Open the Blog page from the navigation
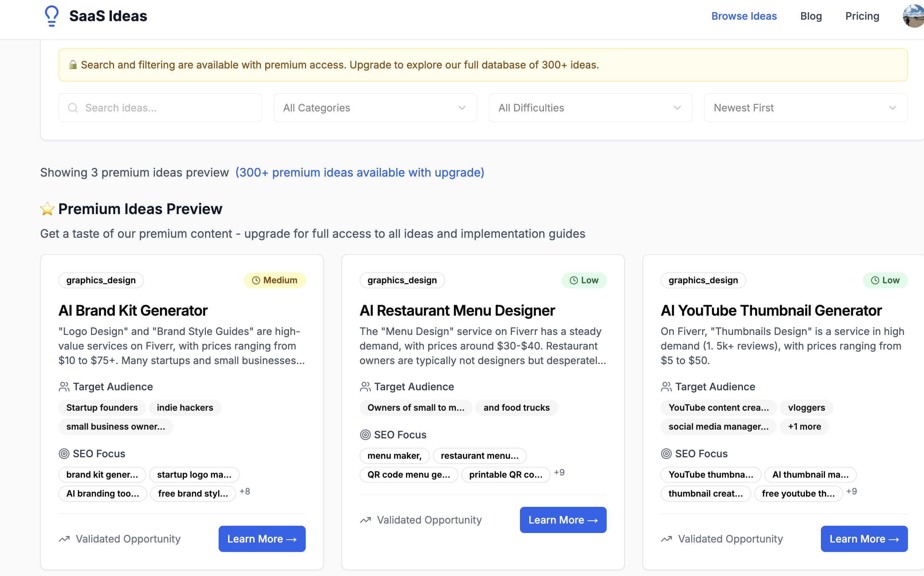The width and height of the screenshot is (924, 576). 811,16
